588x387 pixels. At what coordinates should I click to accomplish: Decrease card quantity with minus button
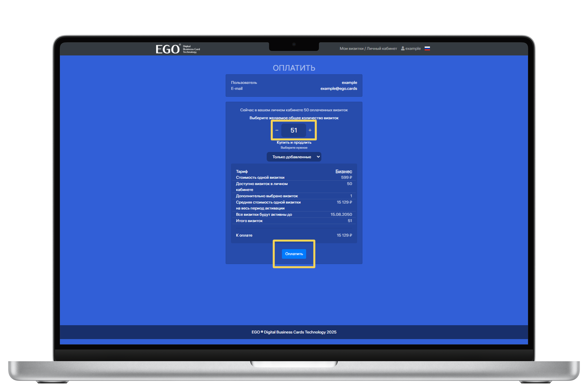(x=277, y=130)
